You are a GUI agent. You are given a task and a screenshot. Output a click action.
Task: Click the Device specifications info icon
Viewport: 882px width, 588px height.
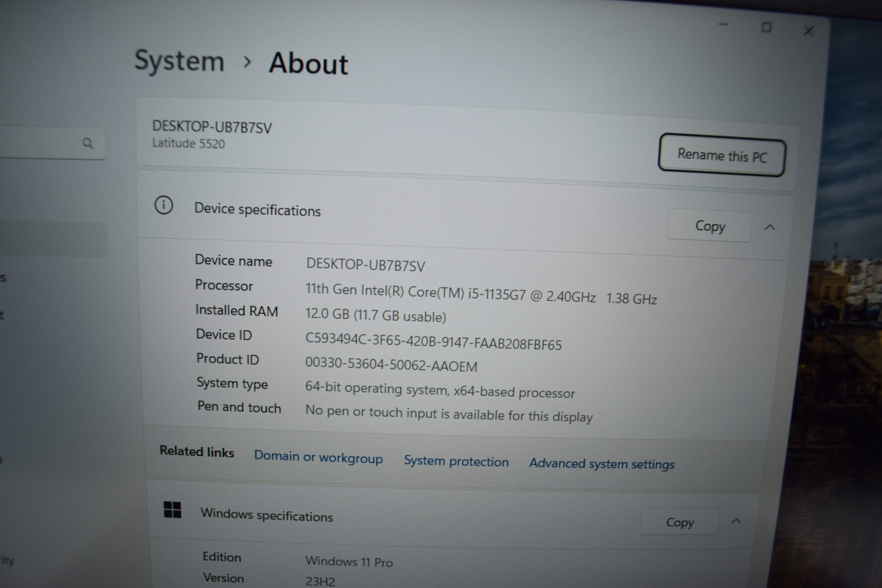(x=164, y=205)
